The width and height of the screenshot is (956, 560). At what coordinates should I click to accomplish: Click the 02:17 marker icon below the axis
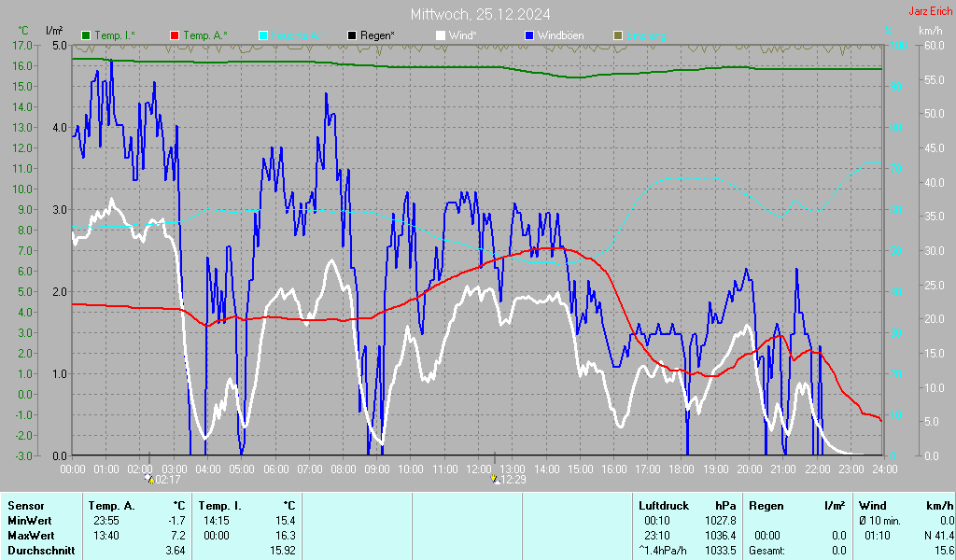(149, 480)
